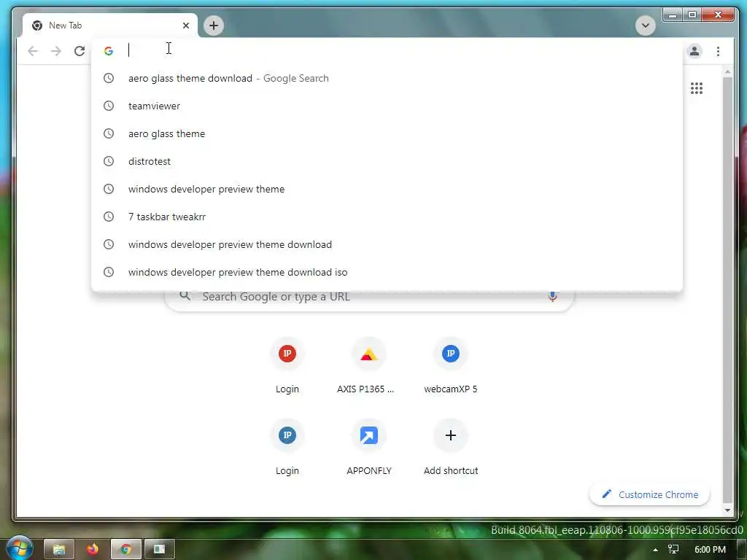Choose 'windows developer preview theme' suggestion
This screenshot has width=747, height=560.
tap(387, 189)
